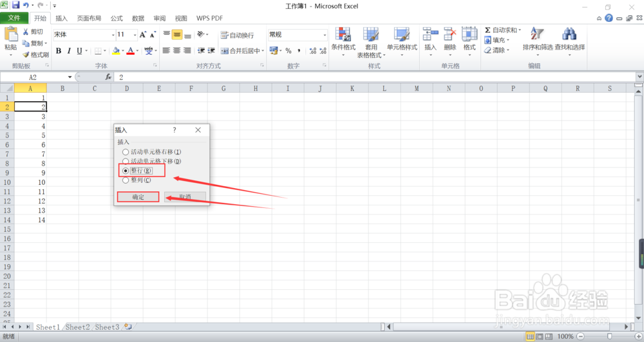Image resolution: width=644 pixels, height=342 pixels.
Task: Save workbook from quick access toolbar
Action: click(15, 5)
